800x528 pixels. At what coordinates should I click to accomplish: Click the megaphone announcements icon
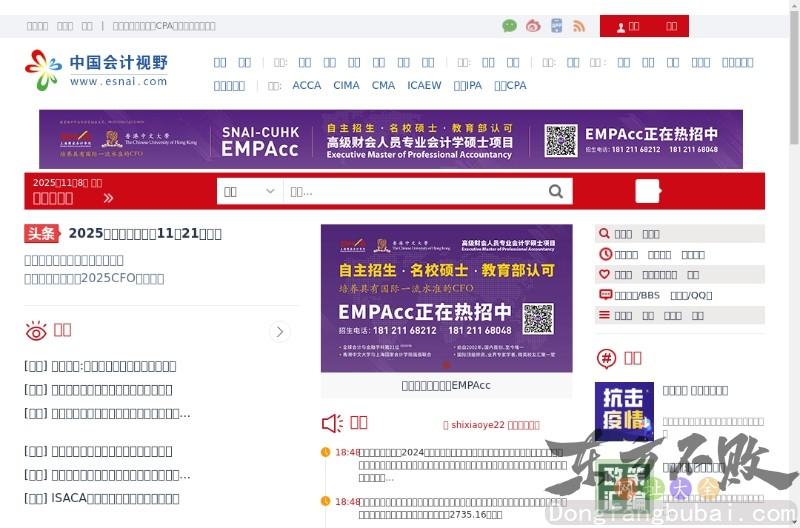coord(332,423)
